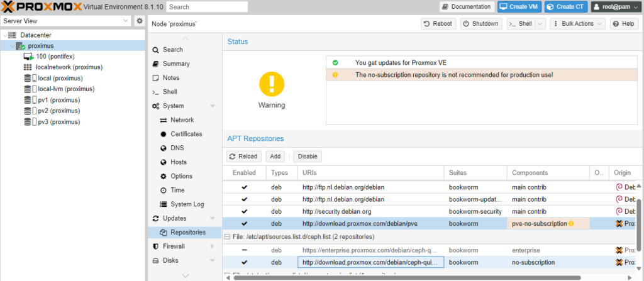Select the proximus node in tree
The image size is (644, 281).
point(41,46)
